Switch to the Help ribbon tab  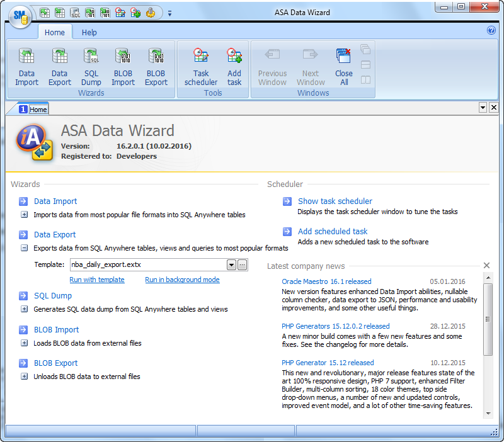tap(89, 32)
